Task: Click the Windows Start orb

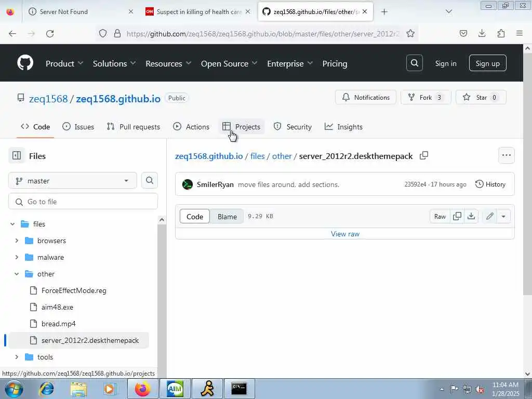Action: [14, 389]
